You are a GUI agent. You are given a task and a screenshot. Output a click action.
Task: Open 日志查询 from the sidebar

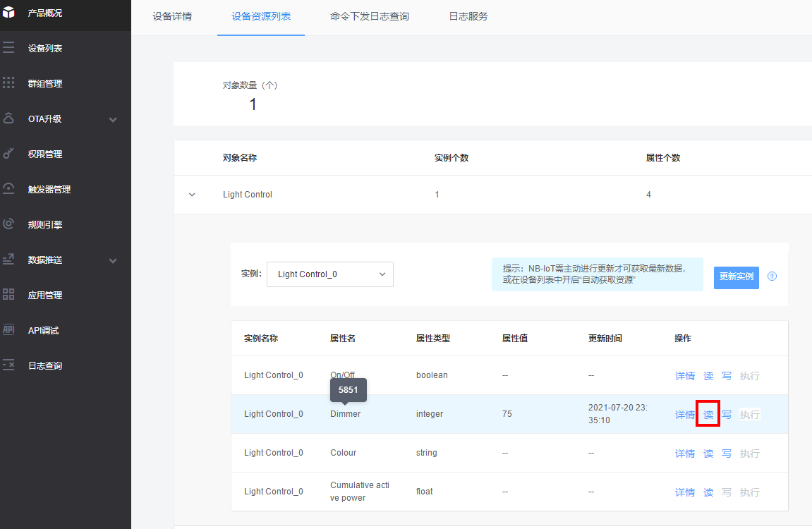point(42,365)
